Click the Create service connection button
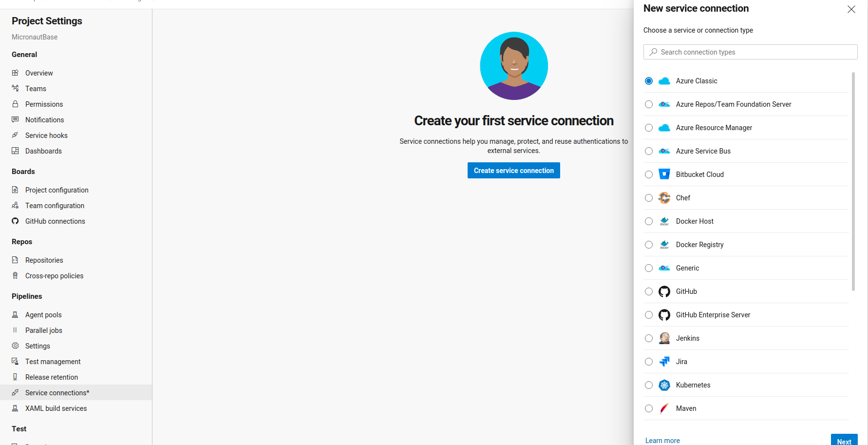 514,171
